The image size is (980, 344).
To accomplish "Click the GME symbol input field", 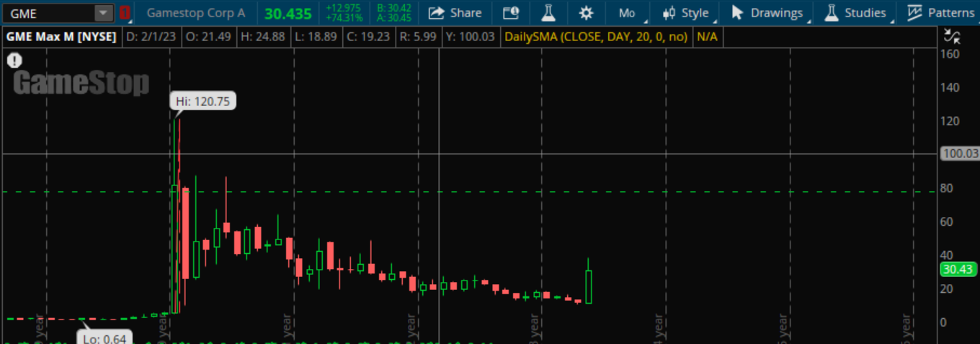I will click(50, 13).
